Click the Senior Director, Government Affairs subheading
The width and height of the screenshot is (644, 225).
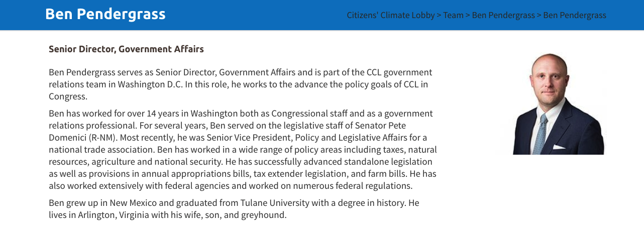[126, 49]
